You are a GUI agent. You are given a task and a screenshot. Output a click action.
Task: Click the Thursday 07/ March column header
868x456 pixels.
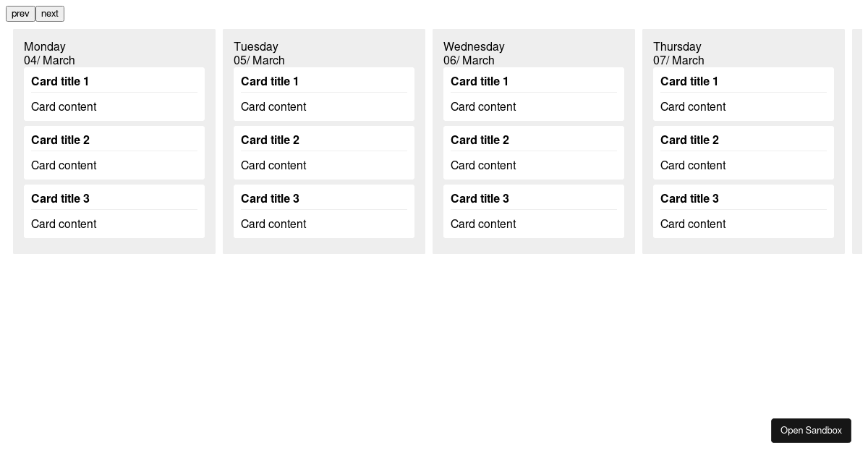pyautogui.click(x=678, y=53)
